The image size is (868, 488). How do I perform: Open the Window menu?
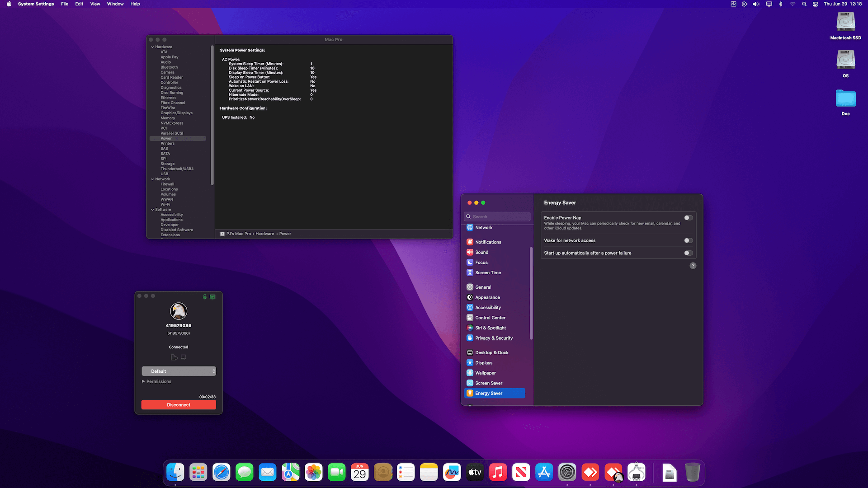(x=115, y=4)
